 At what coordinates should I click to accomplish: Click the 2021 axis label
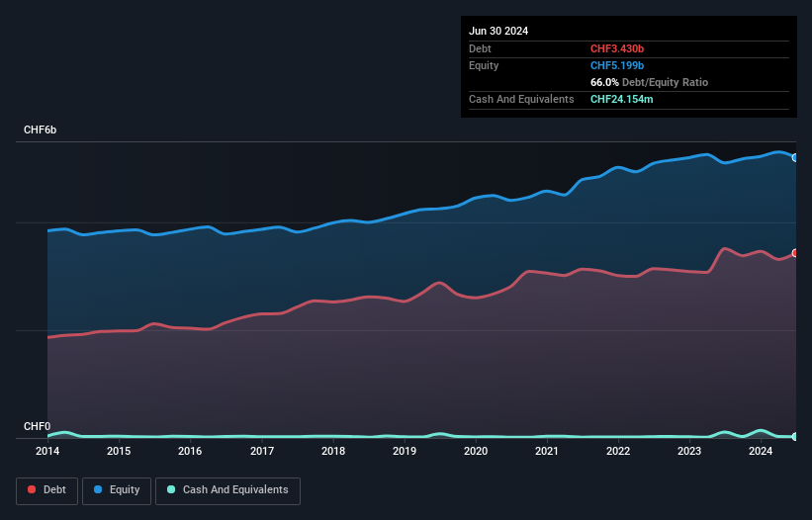click(547, 451)
